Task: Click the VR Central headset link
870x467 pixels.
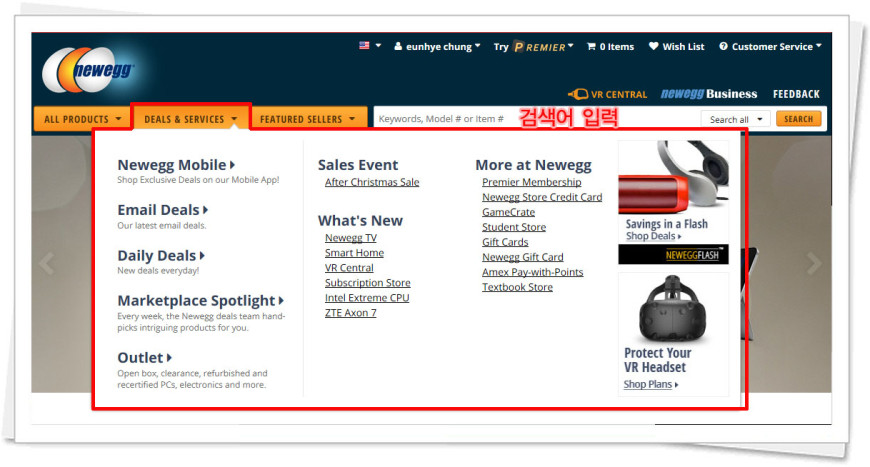Action: pyautogui.click(x=608, y=94)
